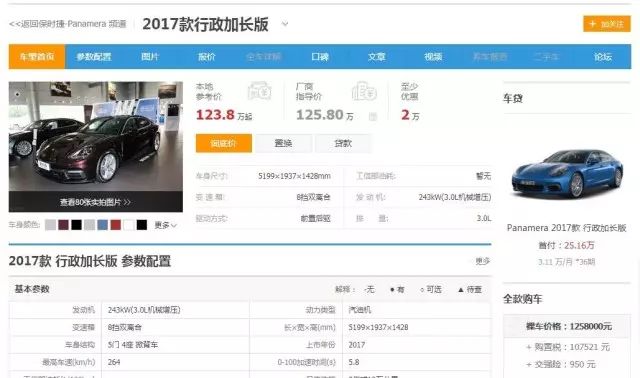
Task: Open the calculator icon beside 125.80万
Action: coord(372,116)
